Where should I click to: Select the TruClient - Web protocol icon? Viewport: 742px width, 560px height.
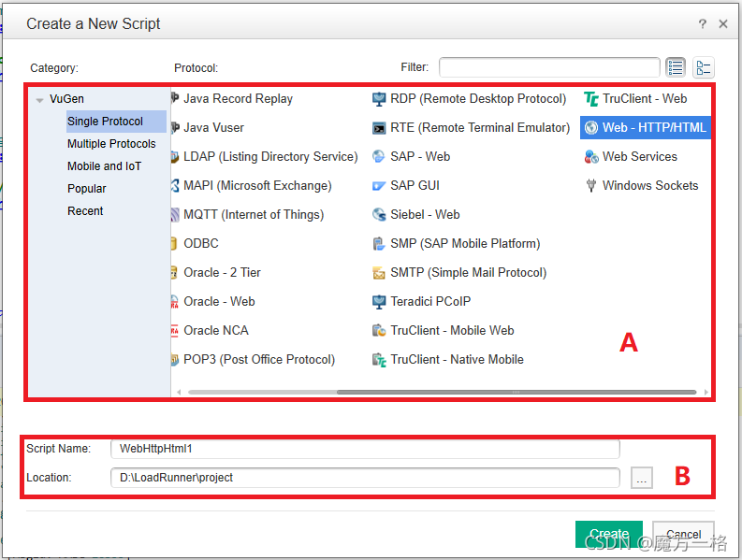coord(591,99)
